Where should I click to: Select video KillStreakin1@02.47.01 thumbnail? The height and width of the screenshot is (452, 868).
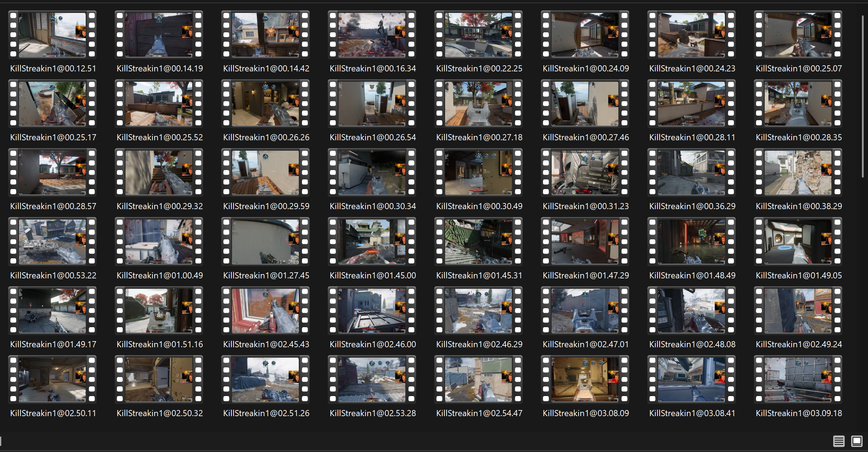pyautogui.click(x=585, y=311)
